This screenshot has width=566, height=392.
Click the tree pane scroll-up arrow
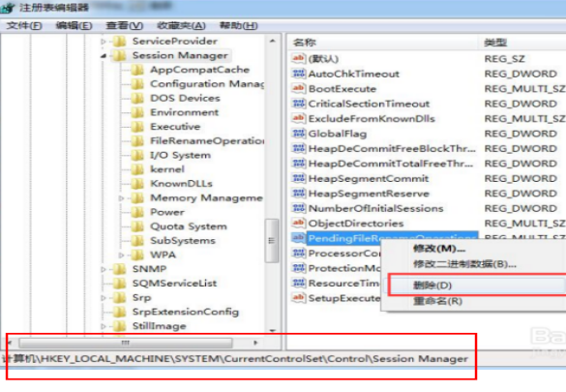pyautogui.click(x=273, y=42)
